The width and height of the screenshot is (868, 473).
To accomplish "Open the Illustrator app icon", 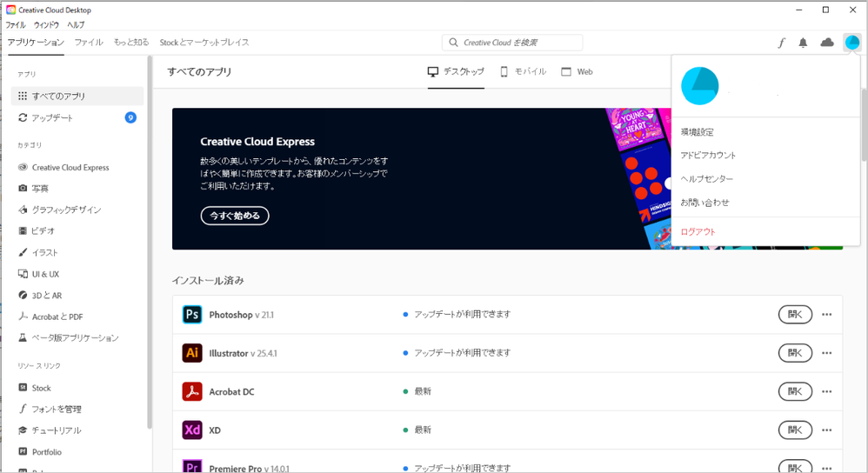I will click(x=192, y=353).
